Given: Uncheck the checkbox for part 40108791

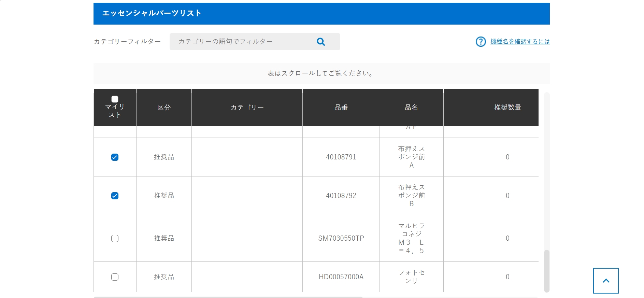Looking at the screenshot, I should [x=115, y=157].
